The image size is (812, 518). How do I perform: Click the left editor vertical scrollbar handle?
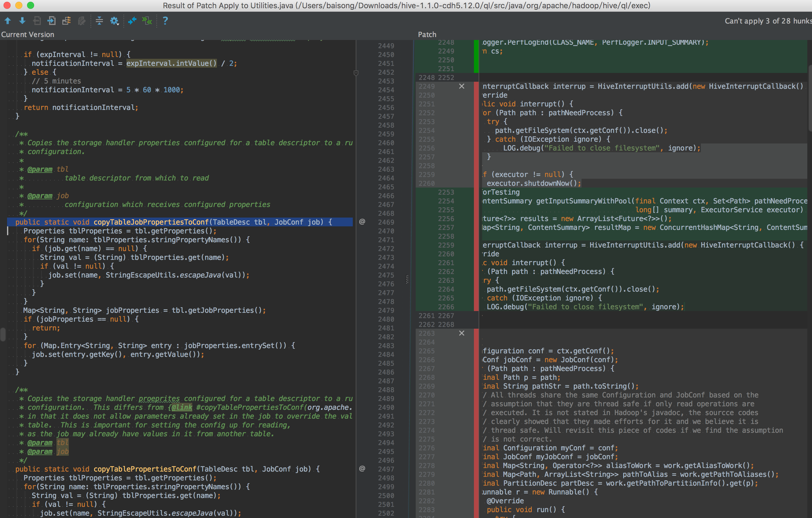3,335
